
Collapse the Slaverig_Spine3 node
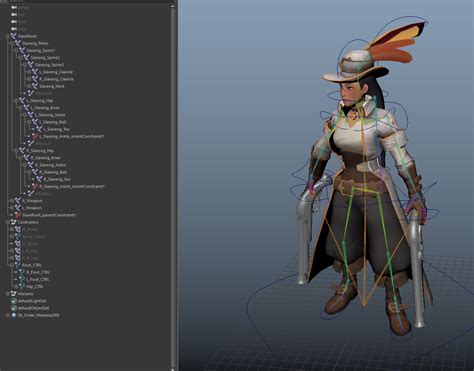coord(25,65)
